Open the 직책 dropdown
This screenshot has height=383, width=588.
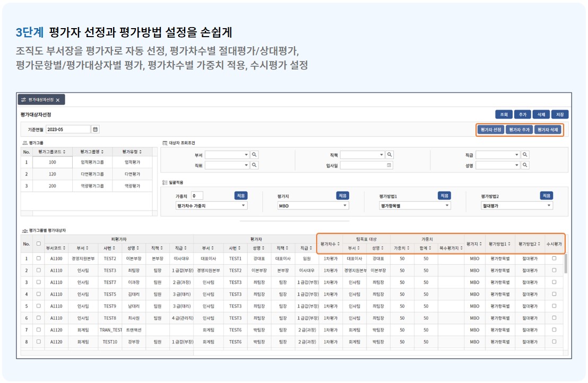[362, 154]
